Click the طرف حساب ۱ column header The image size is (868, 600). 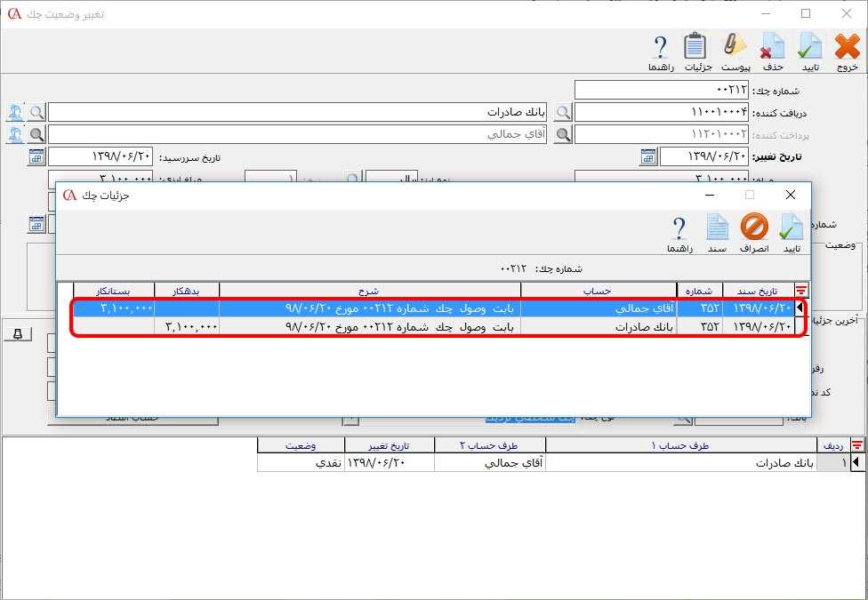coord(680,445)
